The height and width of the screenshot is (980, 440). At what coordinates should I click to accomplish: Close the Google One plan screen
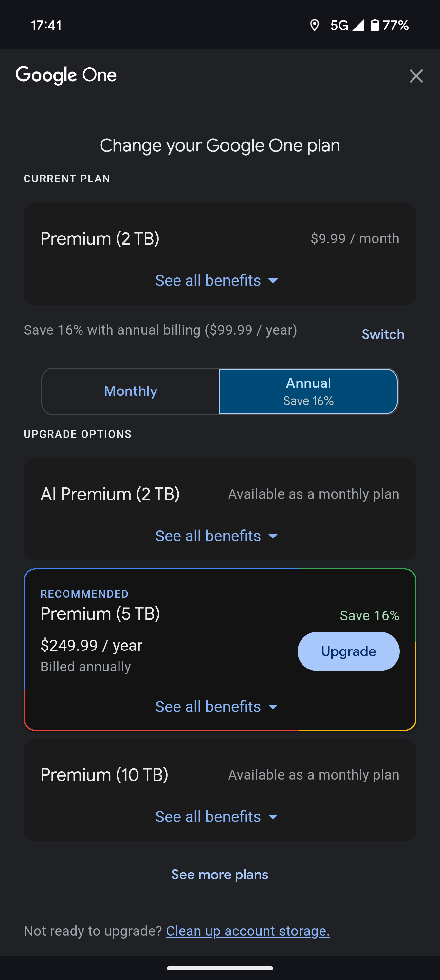(416, 76)
